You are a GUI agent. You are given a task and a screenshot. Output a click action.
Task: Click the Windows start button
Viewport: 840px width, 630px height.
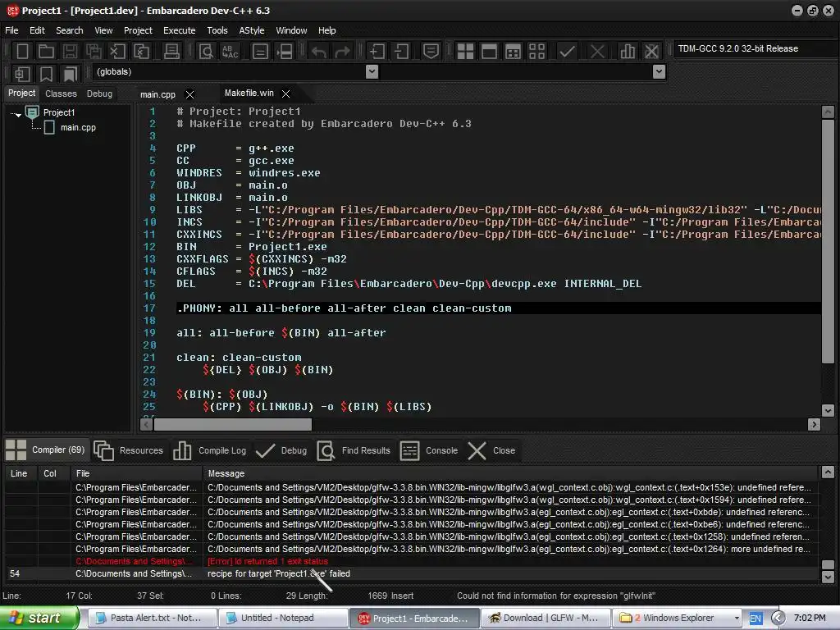click(x=39, y=618)
